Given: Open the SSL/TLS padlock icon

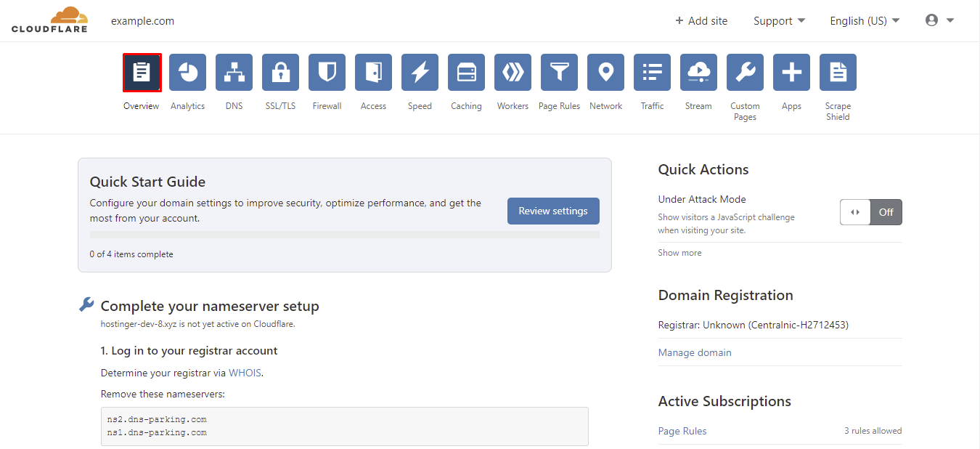Looking at the screenshot, I should [x=280, y=73].
